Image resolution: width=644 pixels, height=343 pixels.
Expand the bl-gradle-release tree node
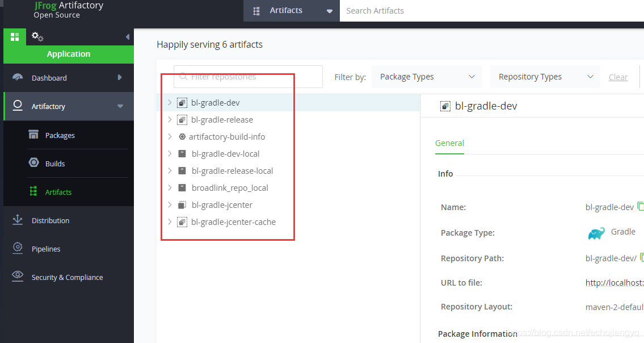pos(170,120)
